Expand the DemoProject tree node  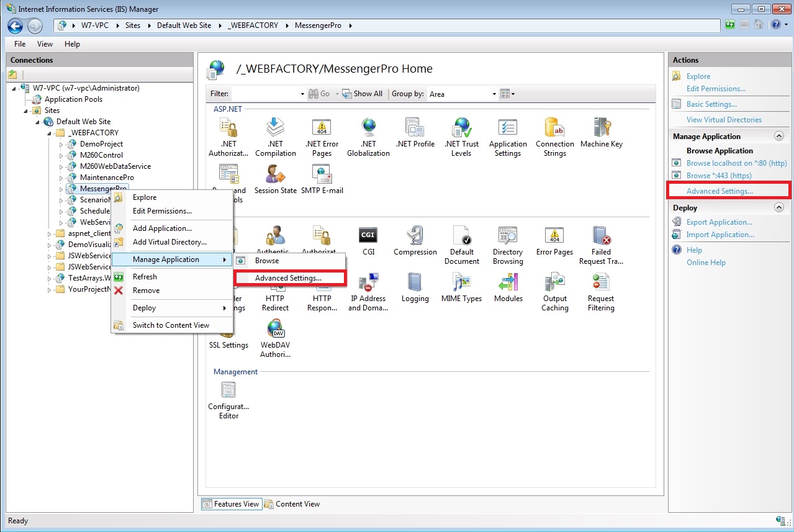point(61,144)
